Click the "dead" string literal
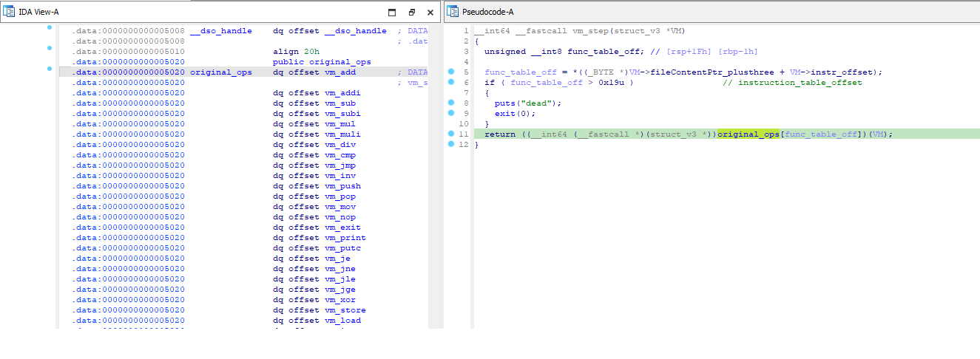 (x=536, y=103)
